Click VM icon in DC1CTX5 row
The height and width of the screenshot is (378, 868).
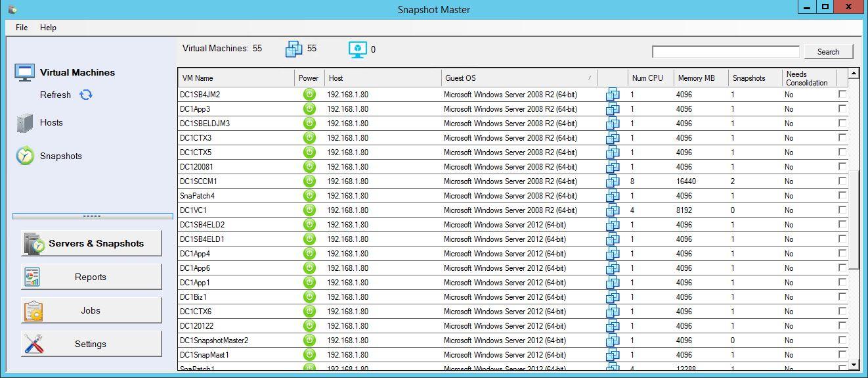pyautogui.click(x=613, y=153)
